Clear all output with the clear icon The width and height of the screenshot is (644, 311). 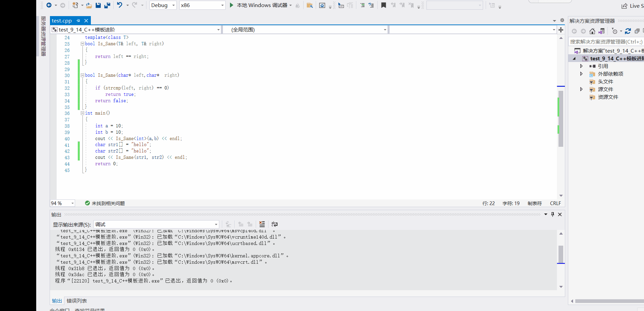coord(262,224)
